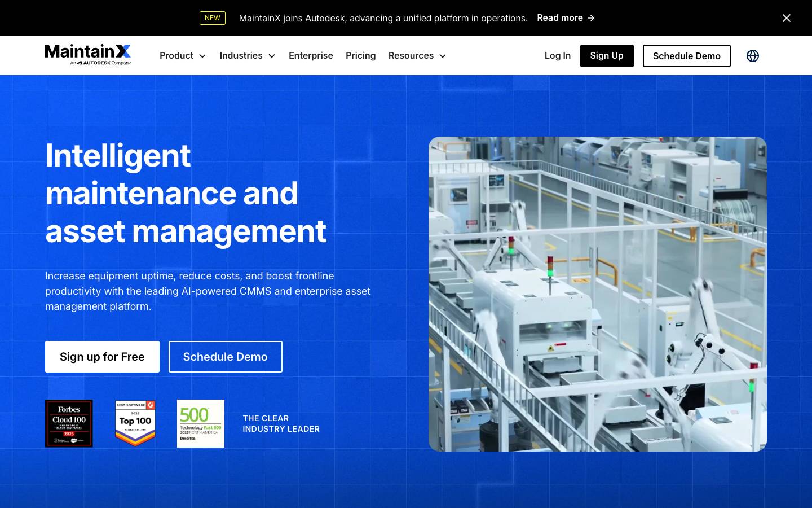Click the Increase equipment uptime paragraph
The width and height of the screenshot is (812, 508).
[x=208, y=291]
